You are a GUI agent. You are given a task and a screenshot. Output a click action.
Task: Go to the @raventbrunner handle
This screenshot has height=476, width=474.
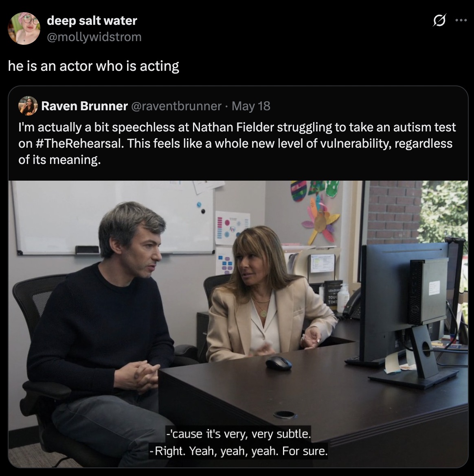(x=176, y=106)
